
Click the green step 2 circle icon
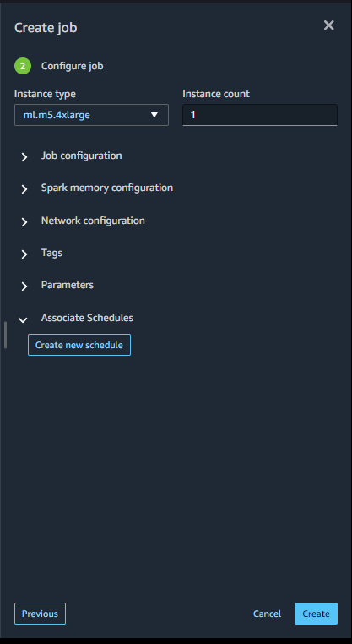point(23,66)
